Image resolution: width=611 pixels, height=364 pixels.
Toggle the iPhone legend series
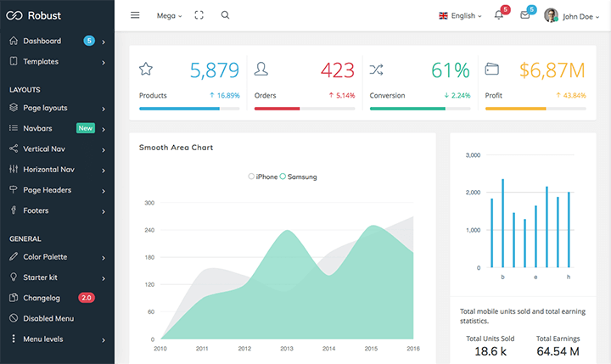[x=263, y=176]
